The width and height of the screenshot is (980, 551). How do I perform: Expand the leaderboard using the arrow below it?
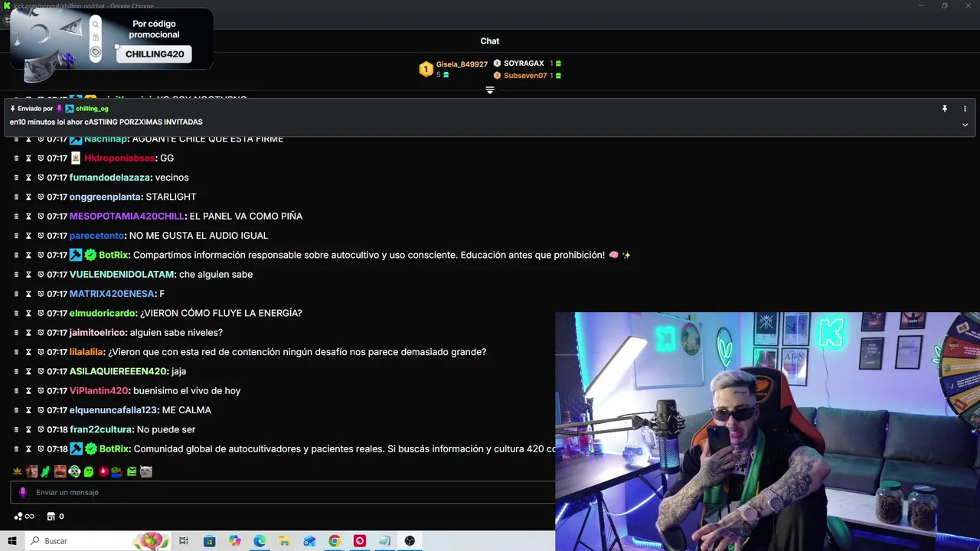(490, 90)
